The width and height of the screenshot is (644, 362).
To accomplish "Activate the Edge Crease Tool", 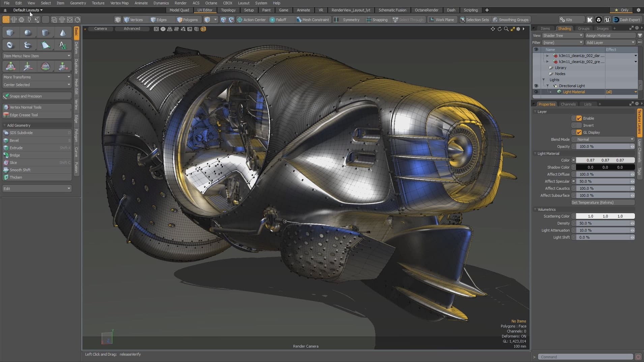I will tap(24, 115).
